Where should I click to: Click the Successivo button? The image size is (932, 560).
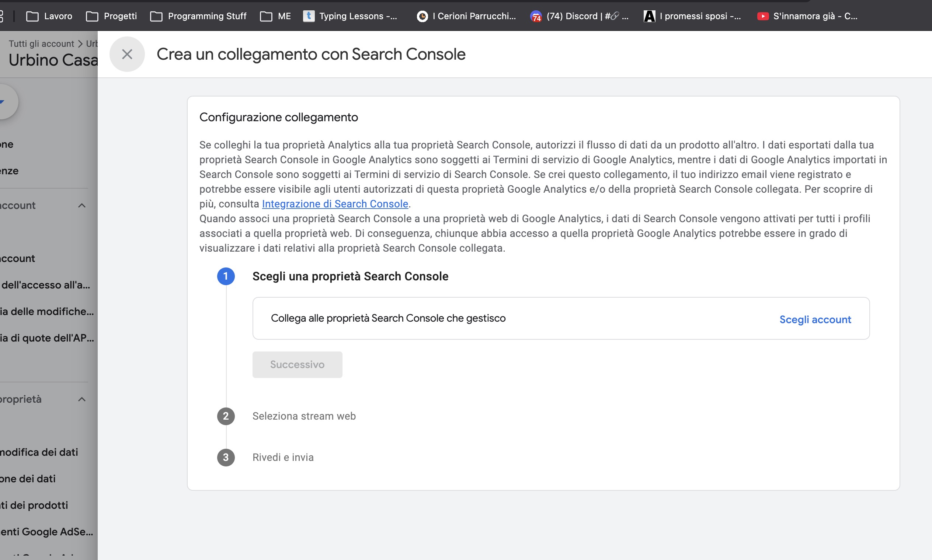(297, 364)
